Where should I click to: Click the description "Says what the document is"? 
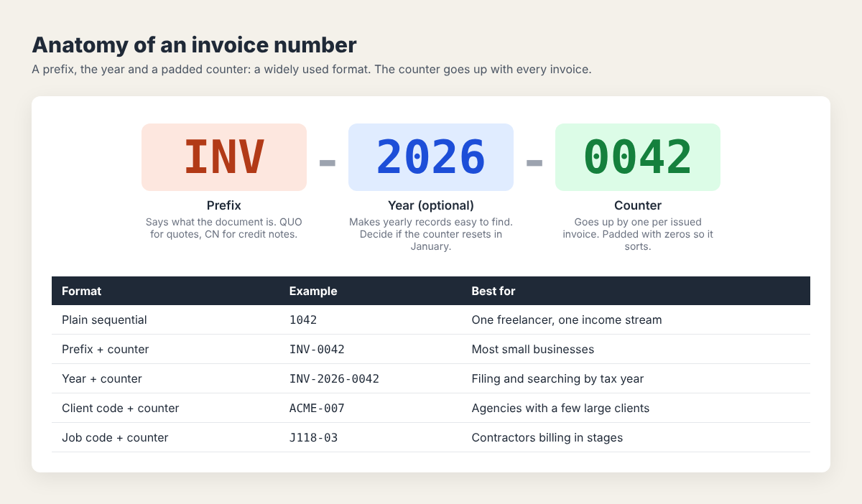click(x=224, y=228)
